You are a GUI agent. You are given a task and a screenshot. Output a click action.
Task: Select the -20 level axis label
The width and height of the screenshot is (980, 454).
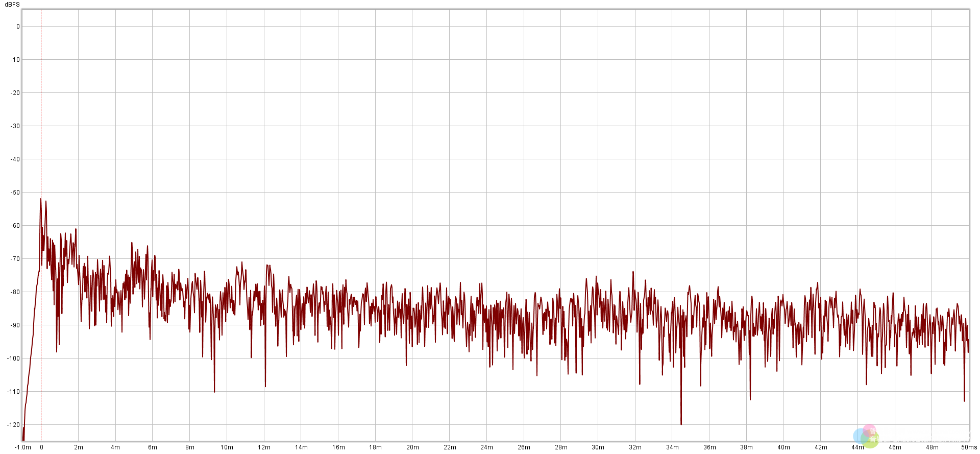15,93
